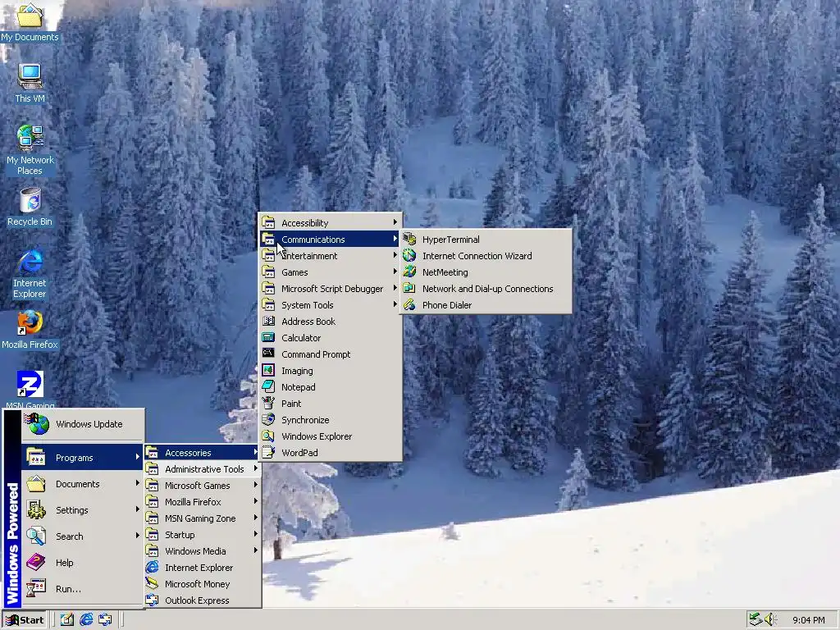Viewport: 840px width, 630px height.
Task: Open Help from the Start menu
Action: [x=83, y=563]
